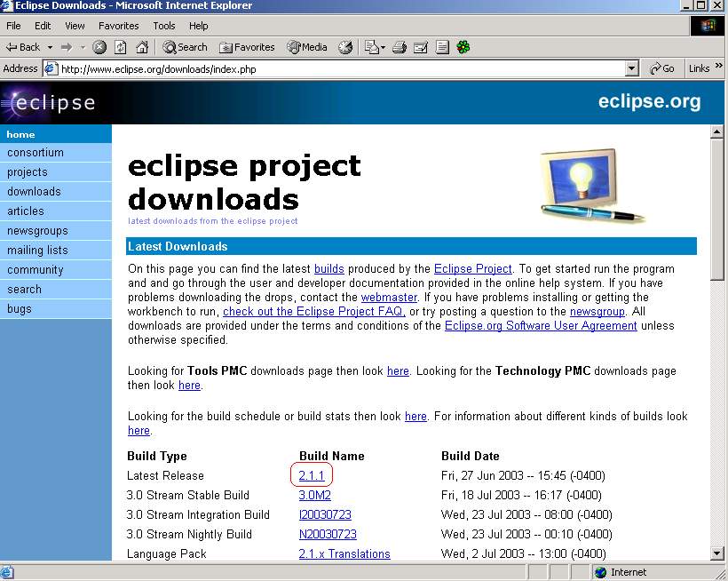Click 'here' link for Tools PMC downloads
The image size is (728, 581).
[x=398, y=371]
